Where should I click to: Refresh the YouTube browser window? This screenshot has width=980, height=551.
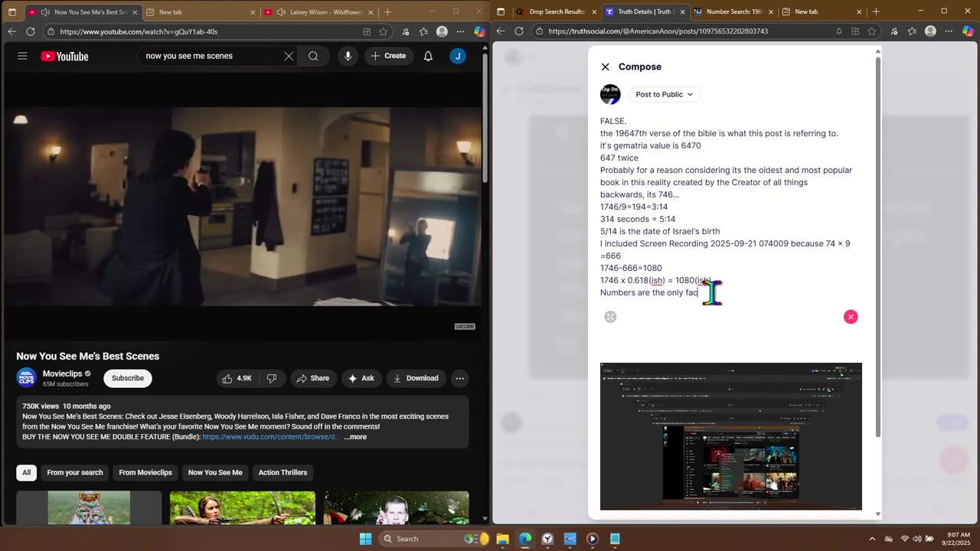click(x=31, y=31)
